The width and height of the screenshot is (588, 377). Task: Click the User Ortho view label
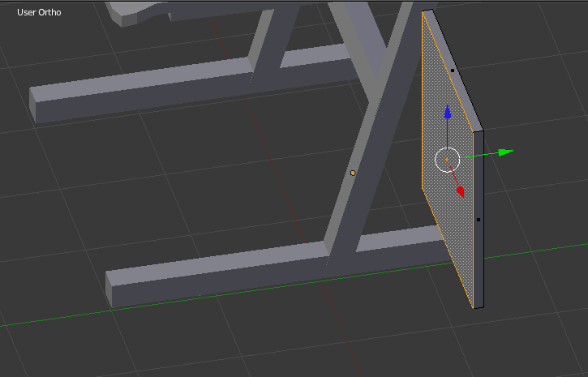pos(39,12)
